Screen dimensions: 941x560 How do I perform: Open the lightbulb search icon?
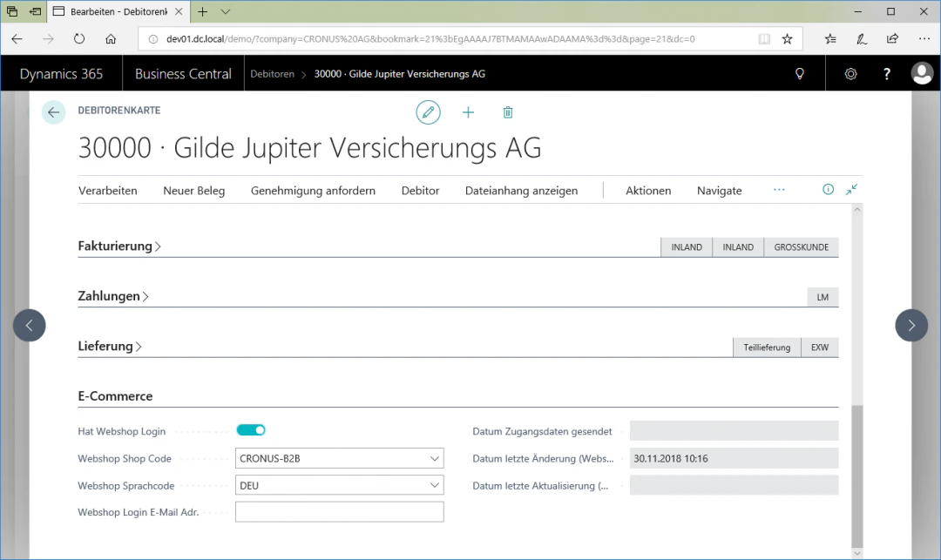[799, 74]
